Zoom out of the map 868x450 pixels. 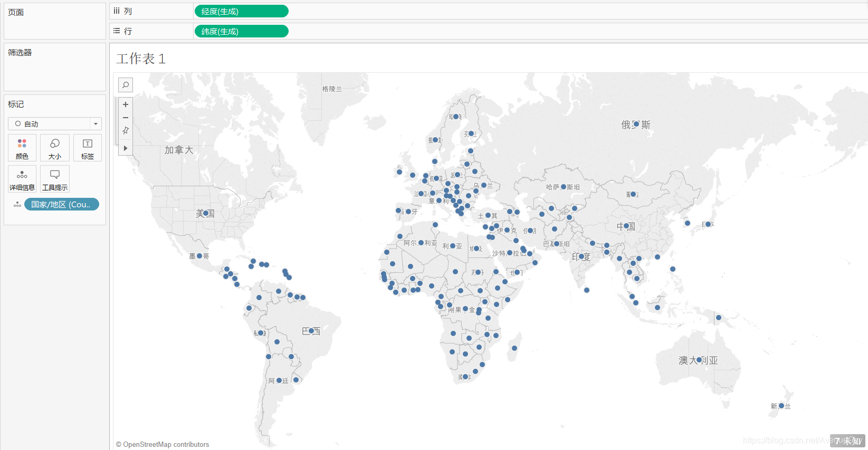click(126, 118)
